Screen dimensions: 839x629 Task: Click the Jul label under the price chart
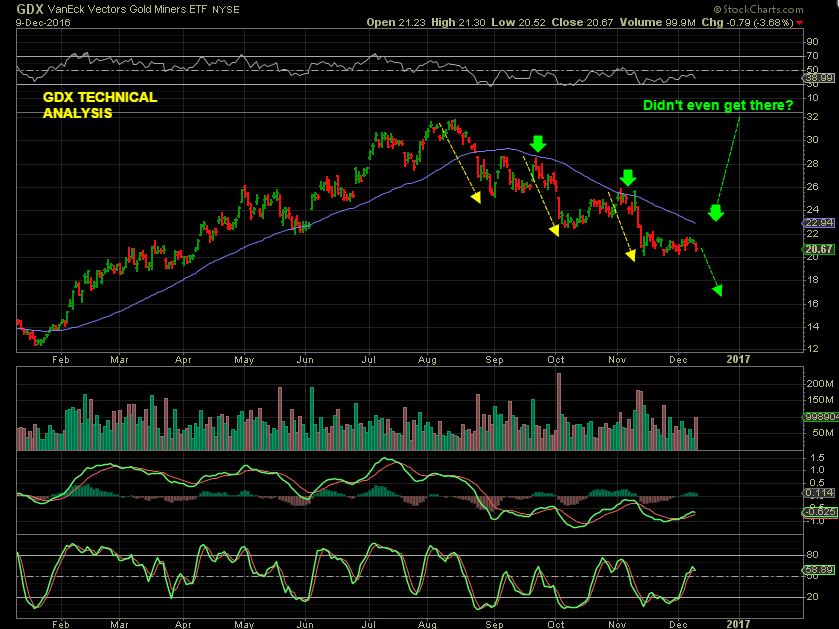coord(368,359)
